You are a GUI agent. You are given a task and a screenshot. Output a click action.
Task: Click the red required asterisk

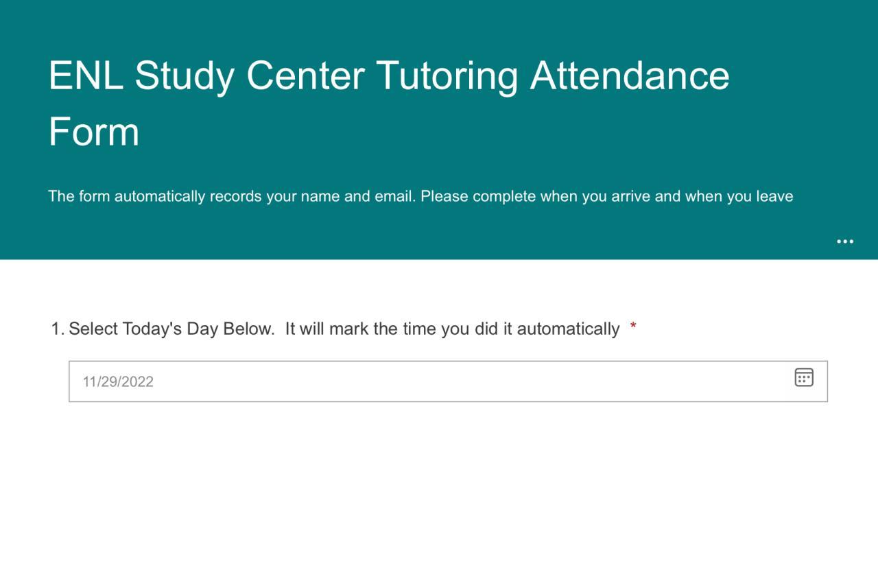point(633,329)
